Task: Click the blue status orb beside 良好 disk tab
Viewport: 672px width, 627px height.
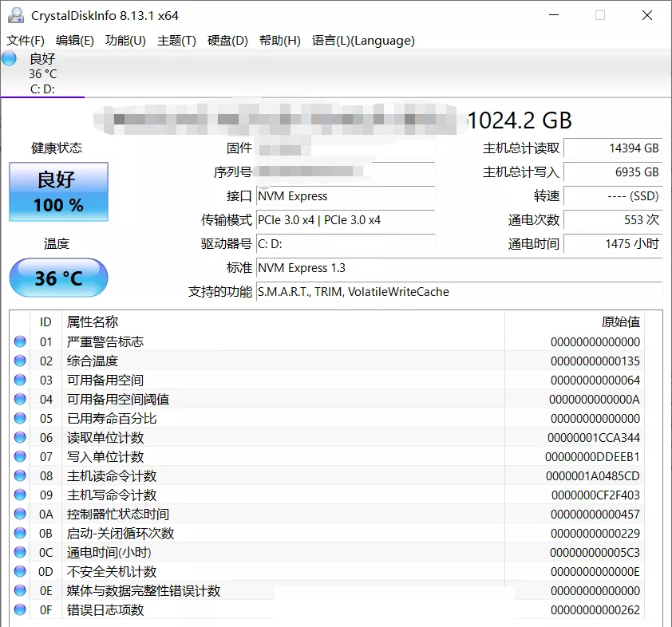Action: [10, 58]
